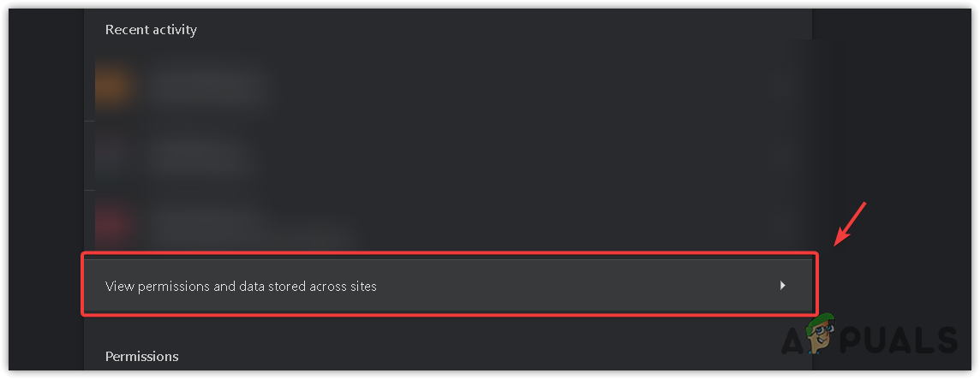Click the "Recent activity" section heading
The height and width of the screenshot is (379, 980).
[x=151, y=30]
